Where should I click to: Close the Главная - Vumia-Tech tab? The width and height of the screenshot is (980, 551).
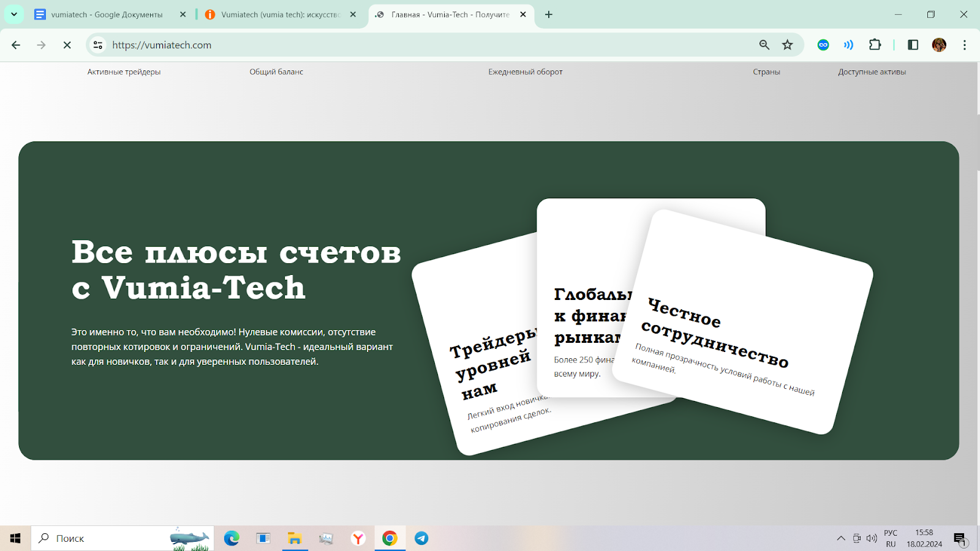coord(522,14)
